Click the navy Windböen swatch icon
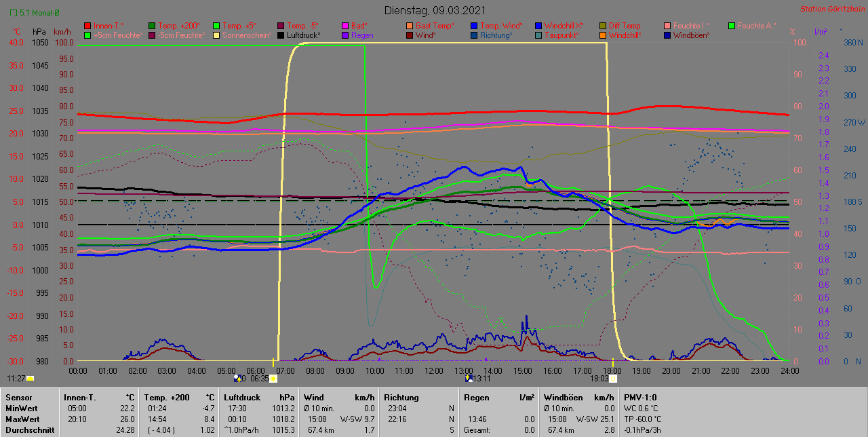The width and height of the screenshot is (868, 437). coord(667,35)
